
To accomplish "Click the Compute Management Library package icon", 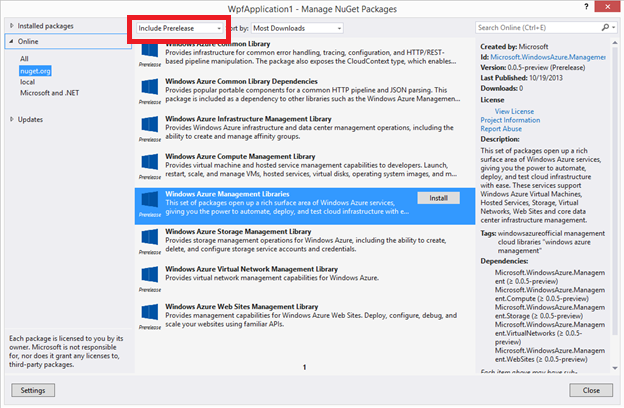I will coord(150,162).
